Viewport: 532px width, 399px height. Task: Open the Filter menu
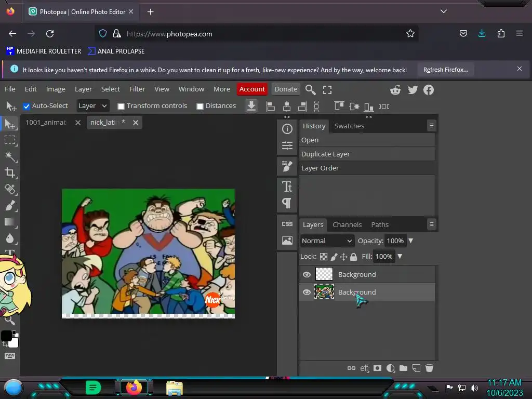(x=137, y=89)
